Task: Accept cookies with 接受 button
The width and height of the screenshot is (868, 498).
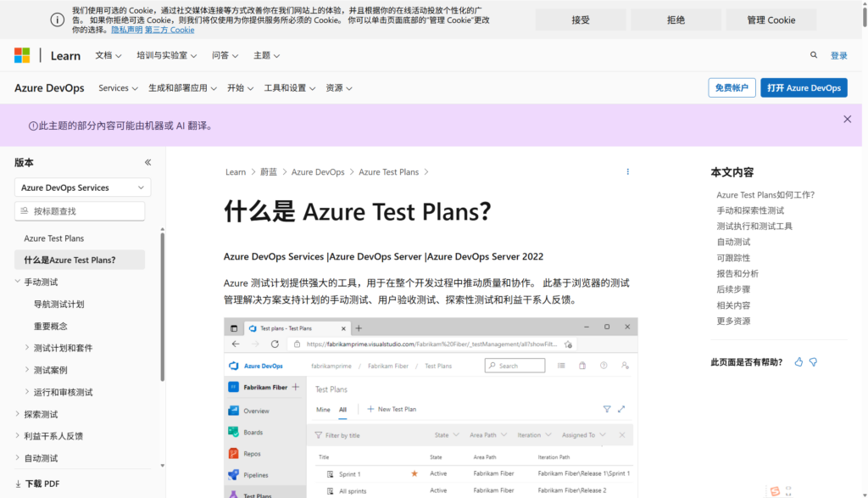Action: click(x=580, y=20)
